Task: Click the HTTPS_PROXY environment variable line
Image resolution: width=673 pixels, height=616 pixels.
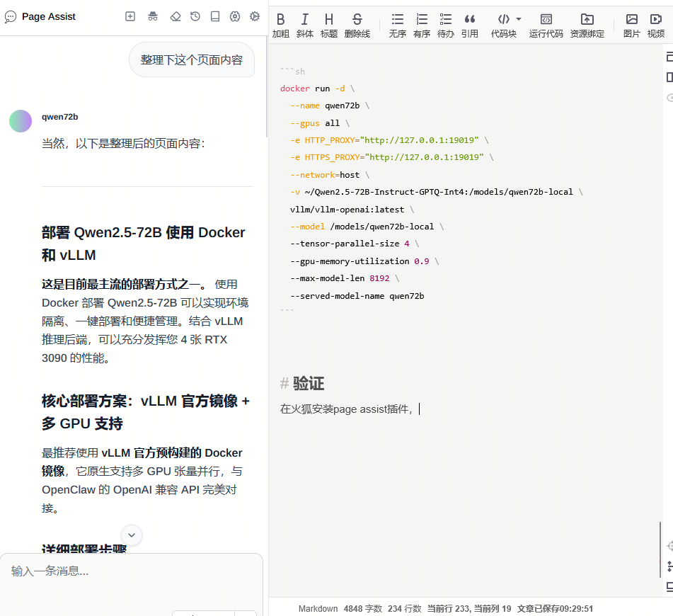Action: tap(392, 157)
